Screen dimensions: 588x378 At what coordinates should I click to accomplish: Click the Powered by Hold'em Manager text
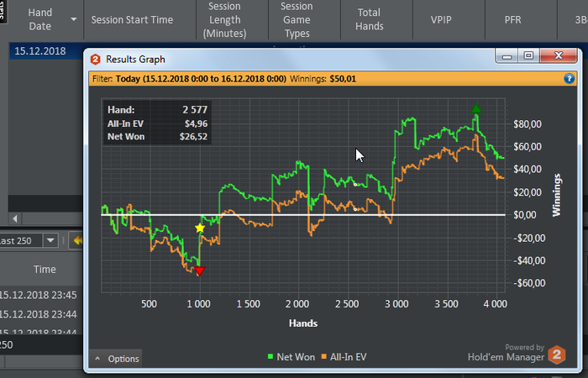[x=506, y=353]
